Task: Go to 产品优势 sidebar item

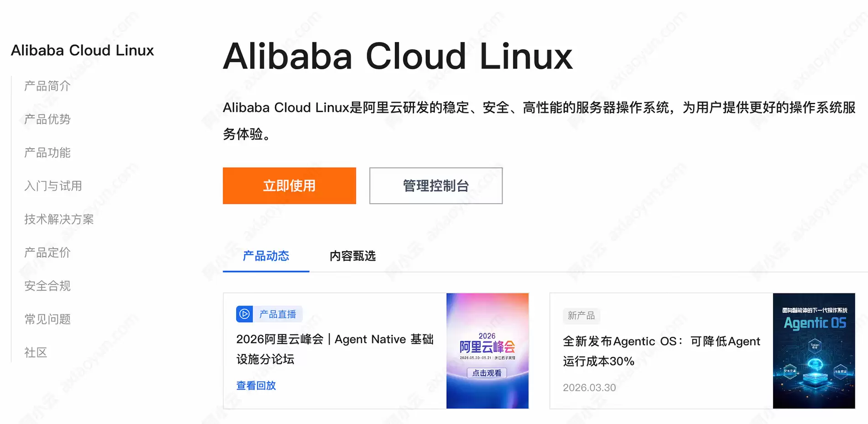Action: coord(48,119)
